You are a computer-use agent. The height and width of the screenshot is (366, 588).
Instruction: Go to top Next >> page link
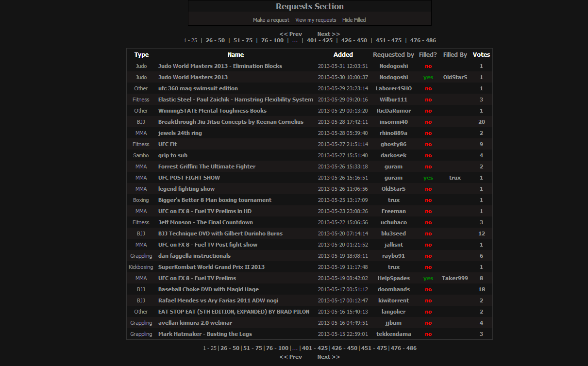point(329,34)
